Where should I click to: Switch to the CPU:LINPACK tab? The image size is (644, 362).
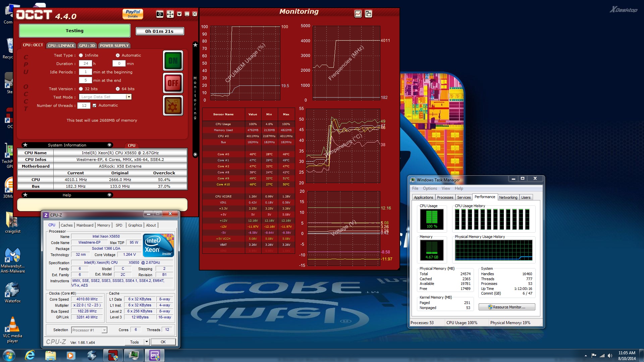coord(61,46)
